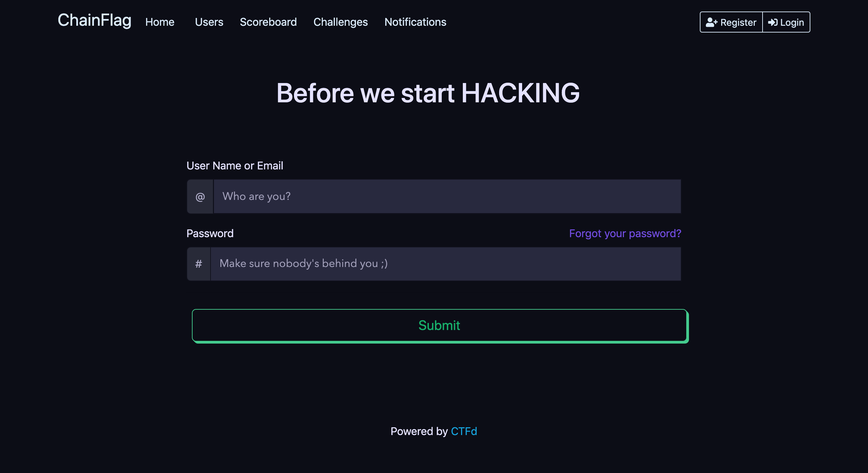
Task: Click the CTFd powered-by link icon
Action: tap(464, 431)
